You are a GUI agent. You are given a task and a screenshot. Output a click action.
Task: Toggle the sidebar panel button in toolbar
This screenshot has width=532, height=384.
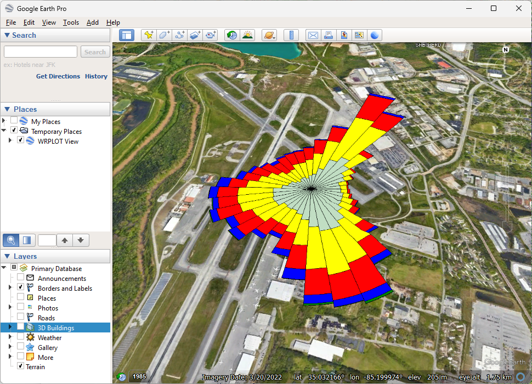click(x=127, y=35)
